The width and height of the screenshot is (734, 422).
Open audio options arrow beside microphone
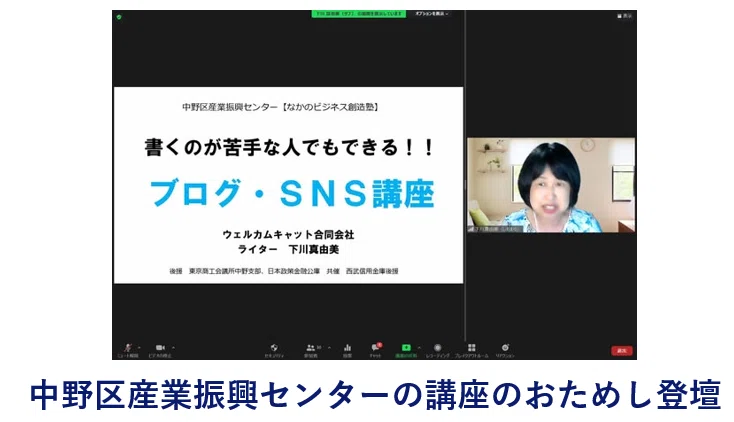tap(139, 348)
